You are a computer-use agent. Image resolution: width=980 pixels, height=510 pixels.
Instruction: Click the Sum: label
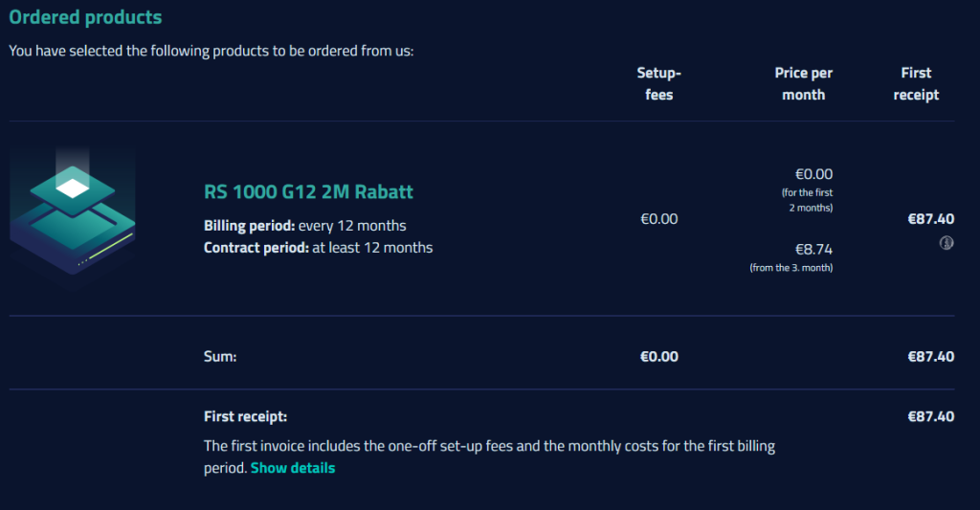[x=220, y=356]
